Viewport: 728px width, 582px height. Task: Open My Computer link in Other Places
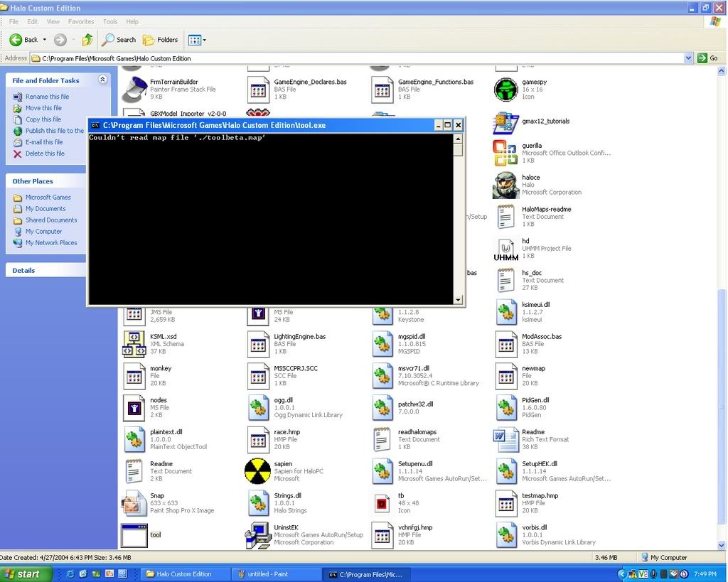click(x=43, y=231)
